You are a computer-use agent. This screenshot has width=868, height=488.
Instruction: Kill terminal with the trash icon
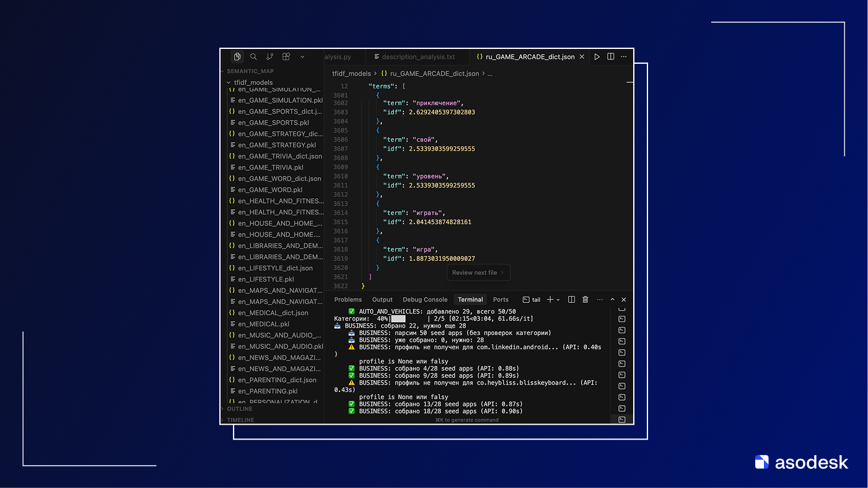point(585,300)
